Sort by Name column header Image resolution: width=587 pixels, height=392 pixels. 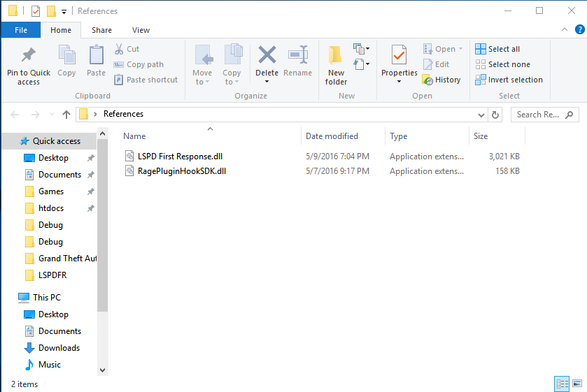point(134,136)
